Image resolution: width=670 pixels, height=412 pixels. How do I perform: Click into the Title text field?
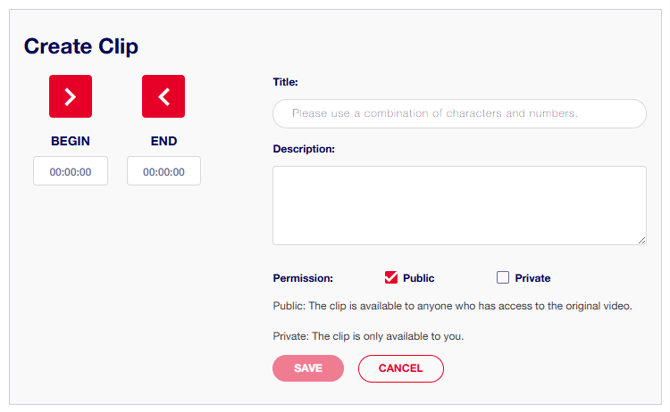[x=459, y=114]
